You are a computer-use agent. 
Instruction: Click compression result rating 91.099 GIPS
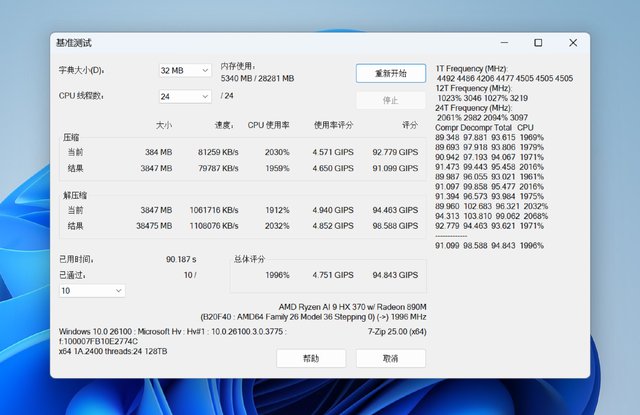(395, 168)
